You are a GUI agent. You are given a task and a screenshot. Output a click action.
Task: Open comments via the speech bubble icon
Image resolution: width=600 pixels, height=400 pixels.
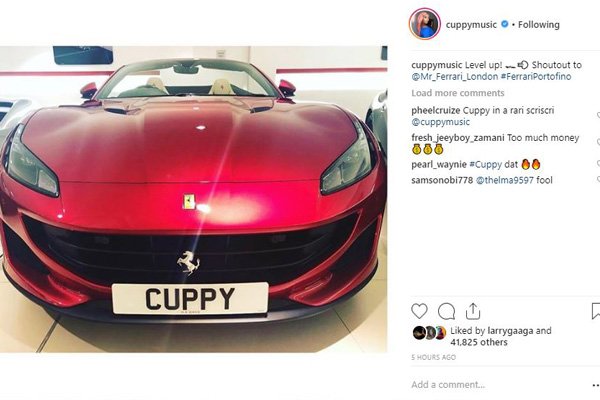click(446, 311)
